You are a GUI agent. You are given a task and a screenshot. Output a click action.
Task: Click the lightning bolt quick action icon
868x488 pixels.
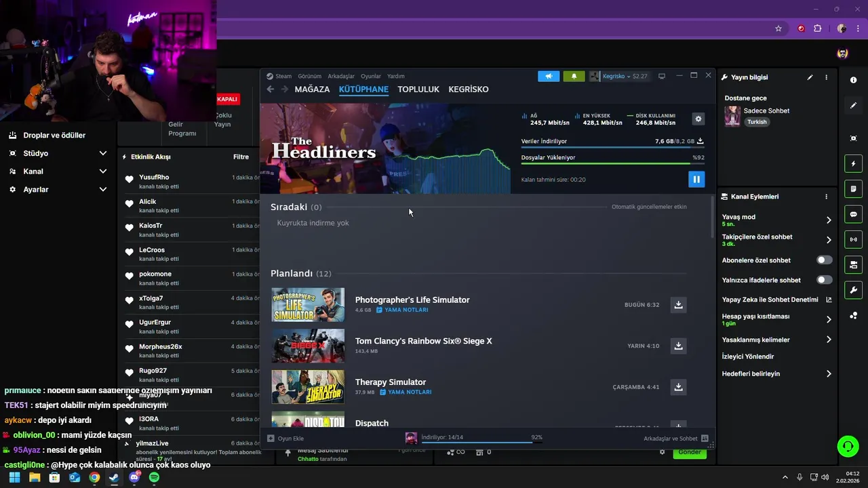(x=853, y=163)
